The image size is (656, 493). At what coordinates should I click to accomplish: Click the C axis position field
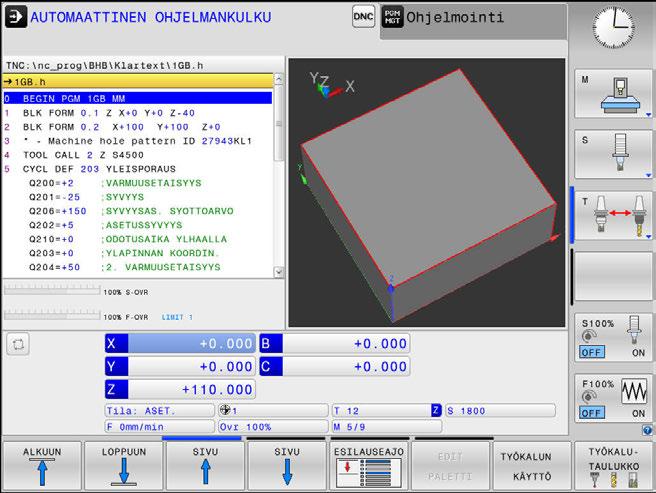click(335, 367)
